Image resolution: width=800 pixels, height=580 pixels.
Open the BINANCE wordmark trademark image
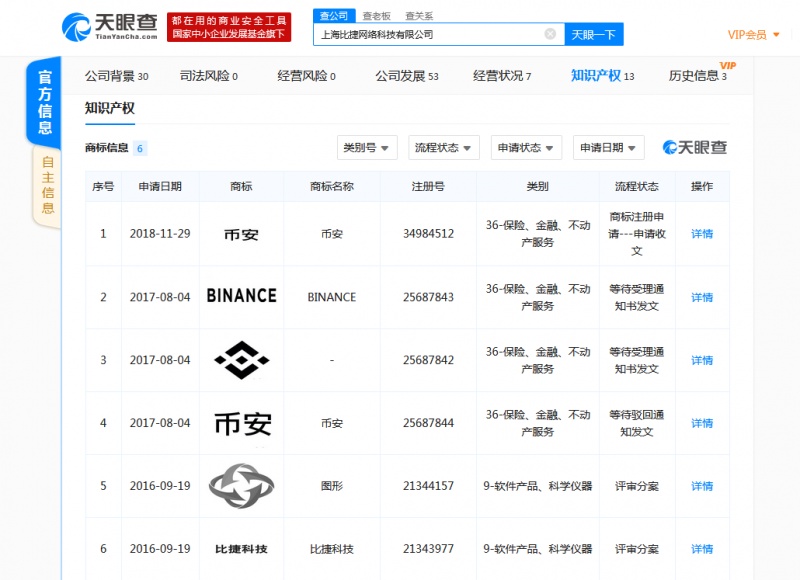[x=241, y=296]
